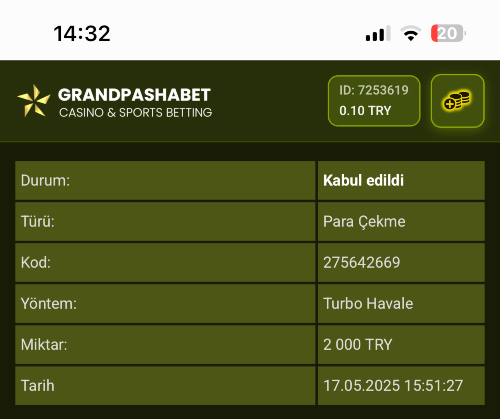Image resolution: width=500 pixels, height=419 pixels.
Task: Select the Türü label cell
Action: (165, 222)
